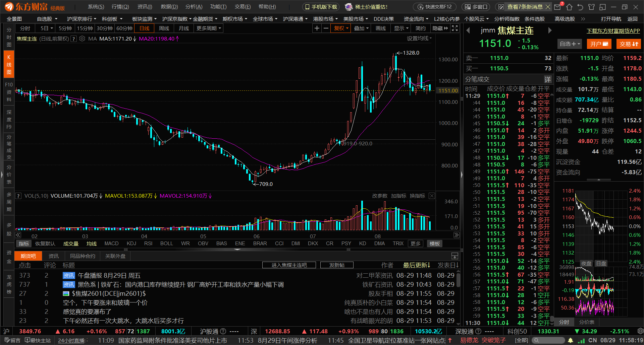Close the volume indicator panel
Viewport: 644px width, 345px height.
(432, 196)
